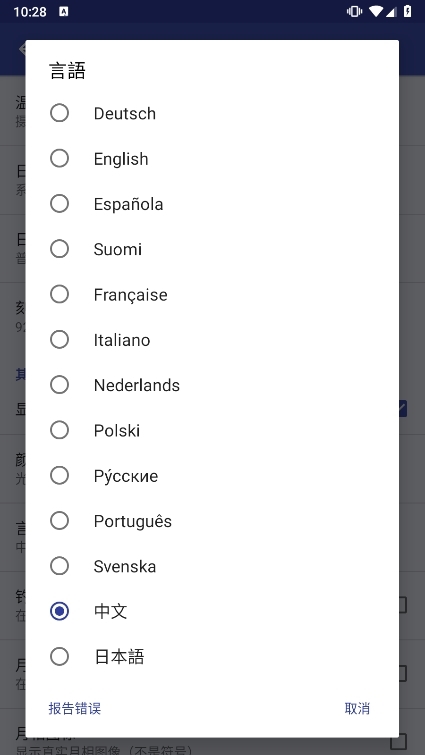Tap the battery icon in status bar
The height and width of the screenshot is (755, 425).
[x=408, y=11]
